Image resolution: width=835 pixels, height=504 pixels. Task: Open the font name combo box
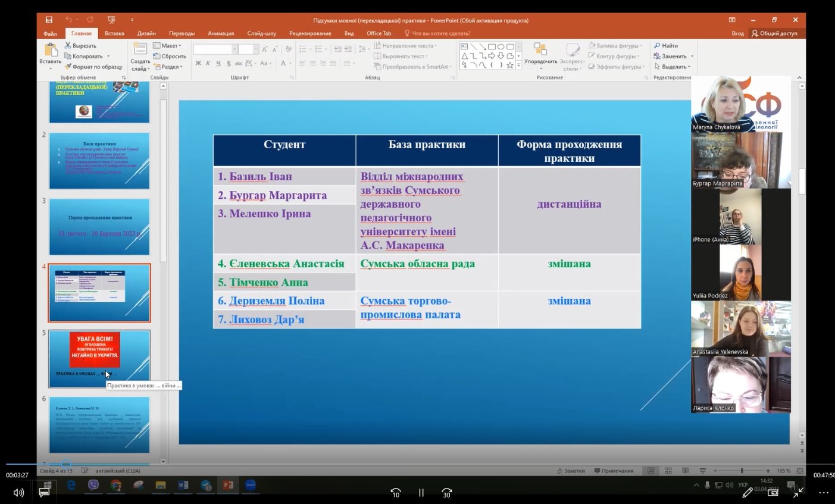(x=215, y=49)
